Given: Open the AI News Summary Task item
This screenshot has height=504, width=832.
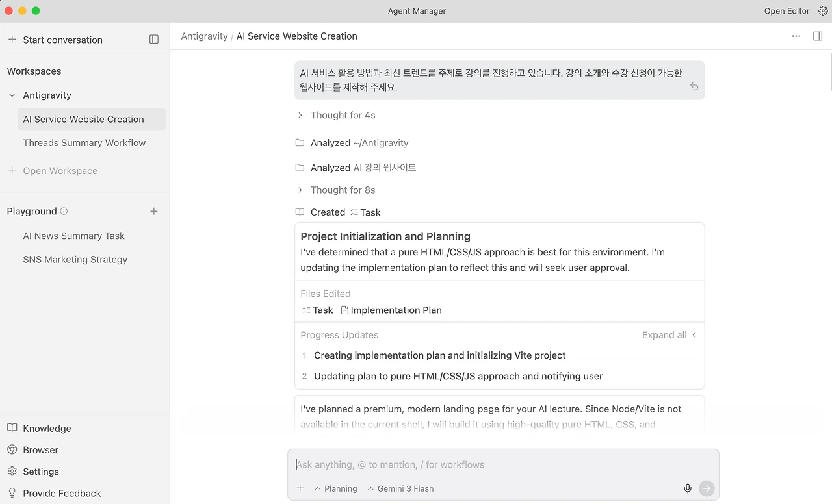Looking at the screenshot, I should coord(73,236).
